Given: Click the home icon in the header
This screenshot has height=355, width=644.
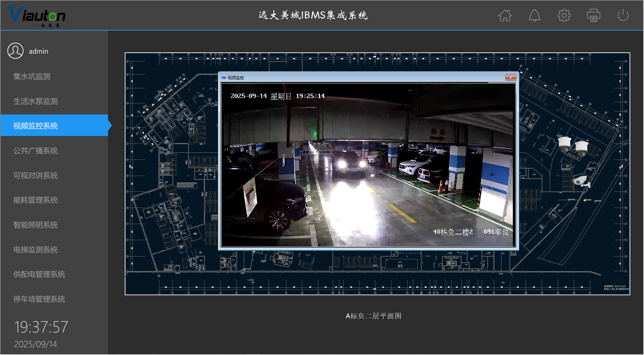Looking at the screenshot, I should pyautogui.click(x=505, y=15).
